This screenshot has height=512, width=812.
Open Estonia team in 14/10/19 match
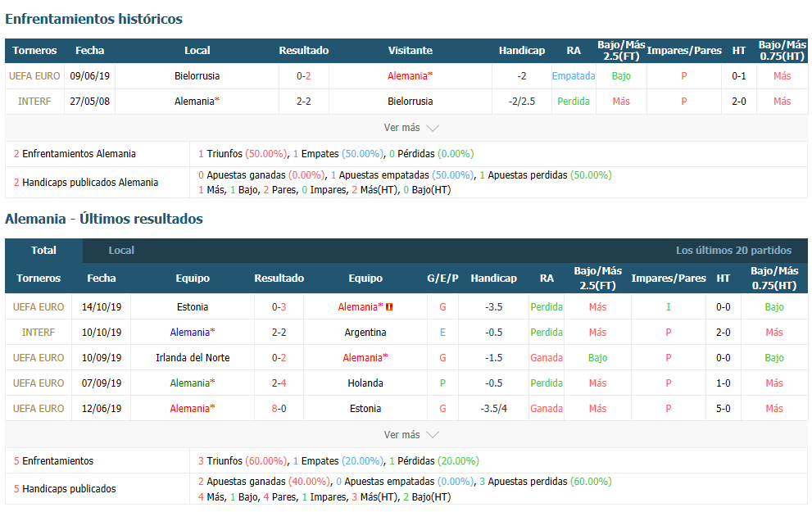192,307
